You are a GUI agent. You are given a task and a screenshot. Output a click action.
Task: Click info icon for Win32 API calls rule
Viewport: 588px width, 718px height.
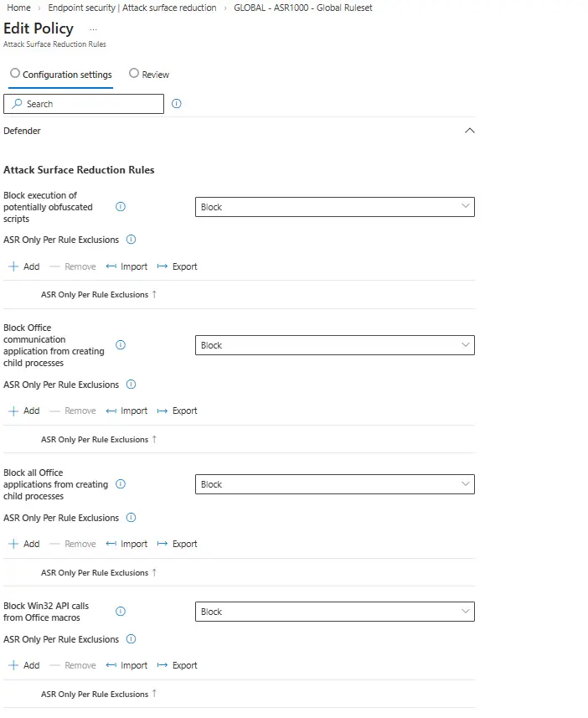pos(121,612)
